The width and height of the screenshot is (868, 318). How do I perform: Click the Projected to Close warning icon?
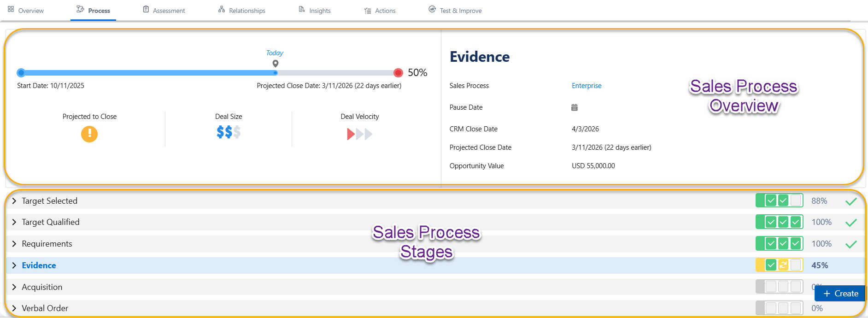point(89,134)
